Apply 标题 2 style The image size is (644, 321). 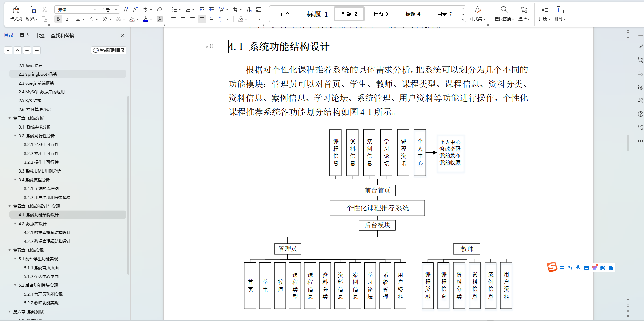click(349, 14)
